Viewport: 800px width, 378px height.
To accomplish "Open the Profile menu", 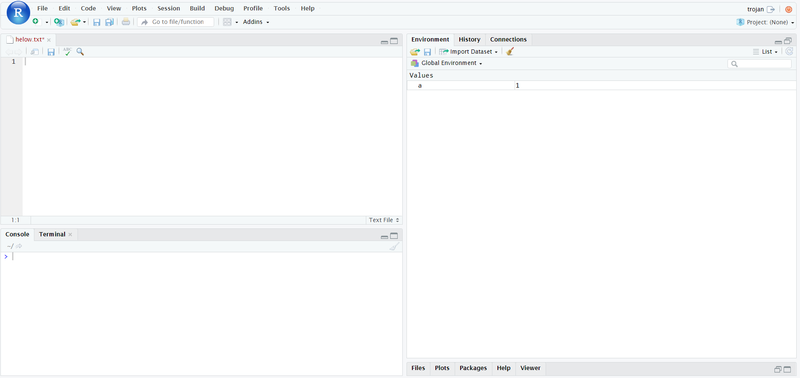I will pyautogui.click(x=253, y=9).
